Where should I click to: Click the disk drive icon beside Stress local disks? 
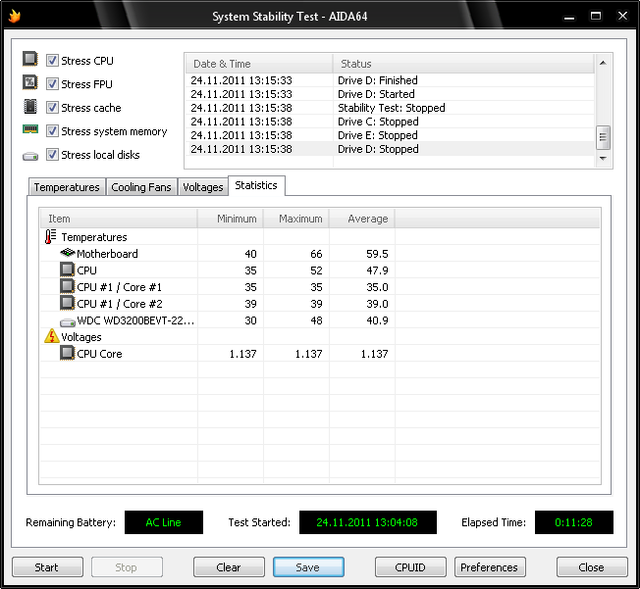click(31, 155)
